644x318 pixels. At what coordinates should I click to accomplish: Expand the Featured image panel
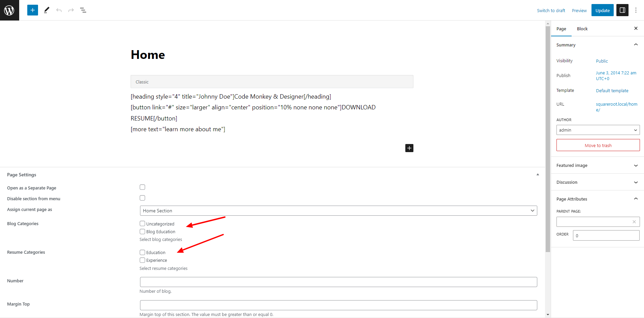pos(598,165)
